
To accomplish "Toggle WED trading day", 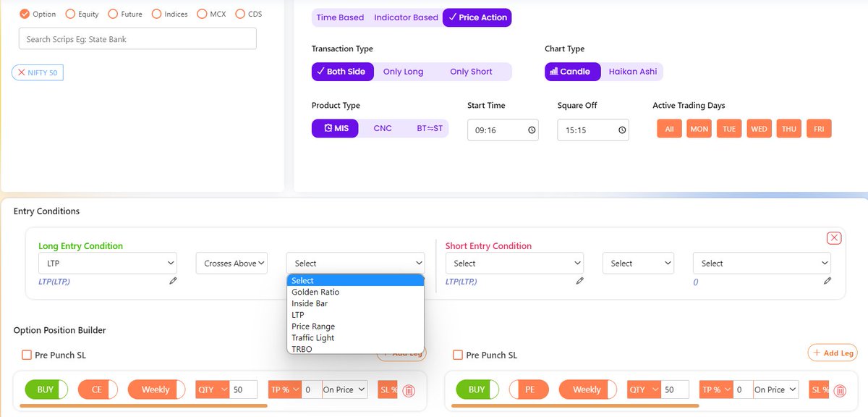I will (x=759, y=129).
